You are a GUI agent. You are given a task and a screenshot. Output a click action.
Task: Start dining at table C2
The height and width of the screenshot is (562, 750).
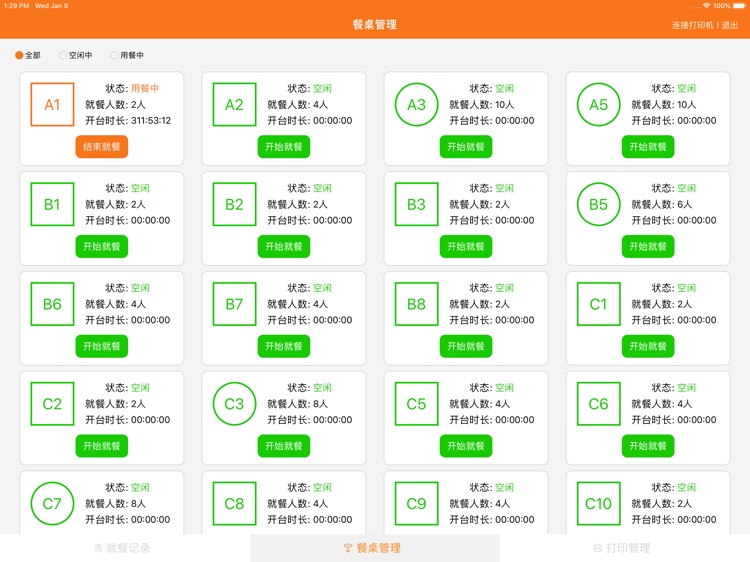[x=101, y=446]
